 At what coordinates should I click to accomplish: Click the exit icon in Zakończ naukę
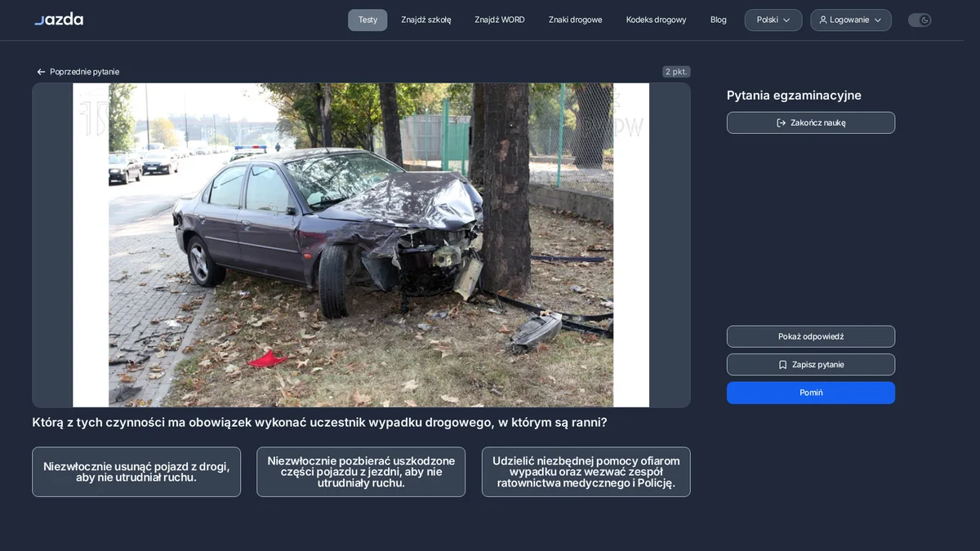pyautogui.click(x=782, y=122)
